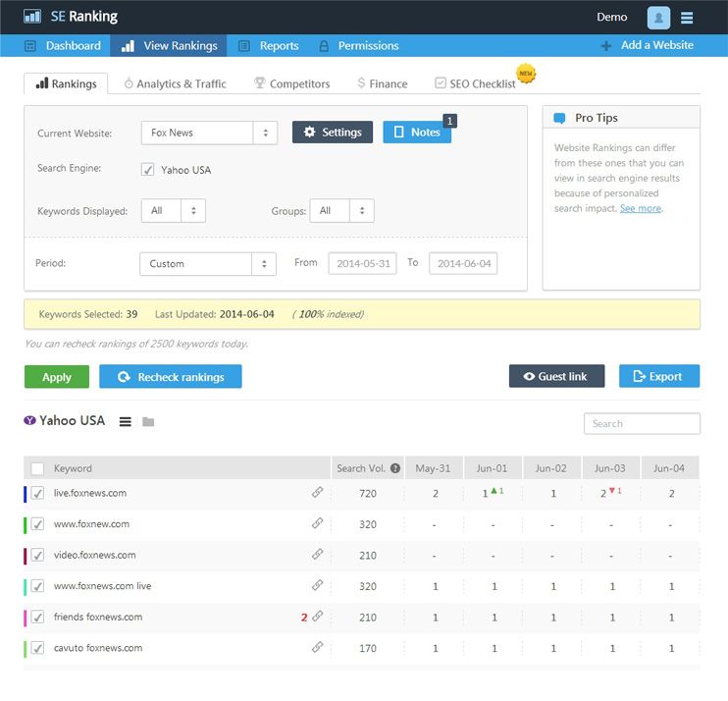Switch to the Rankings tab
Viewport: 728px width, 701px height.
(66, 83)
